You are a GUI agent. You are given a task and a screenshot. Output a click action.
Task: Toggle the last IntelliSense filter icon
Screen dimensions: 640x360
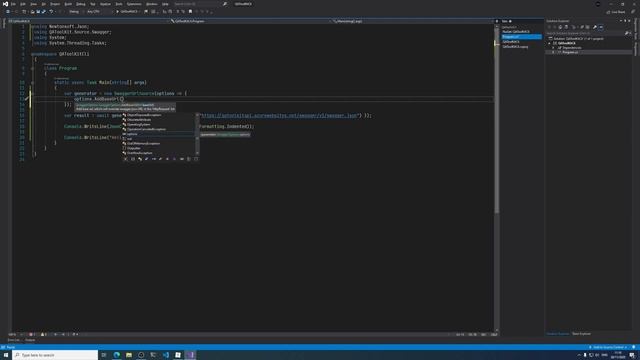pyautogui.click(x=196, y=159)
